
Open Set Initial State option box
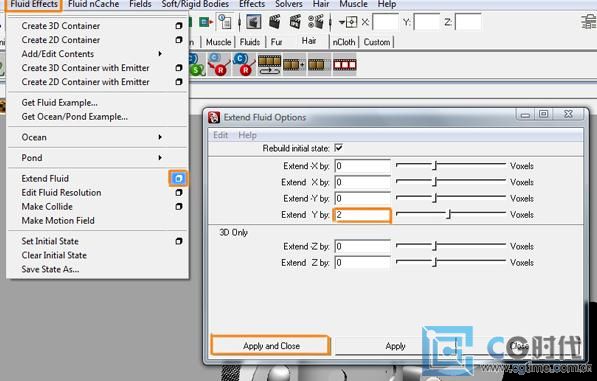point(179,241)
